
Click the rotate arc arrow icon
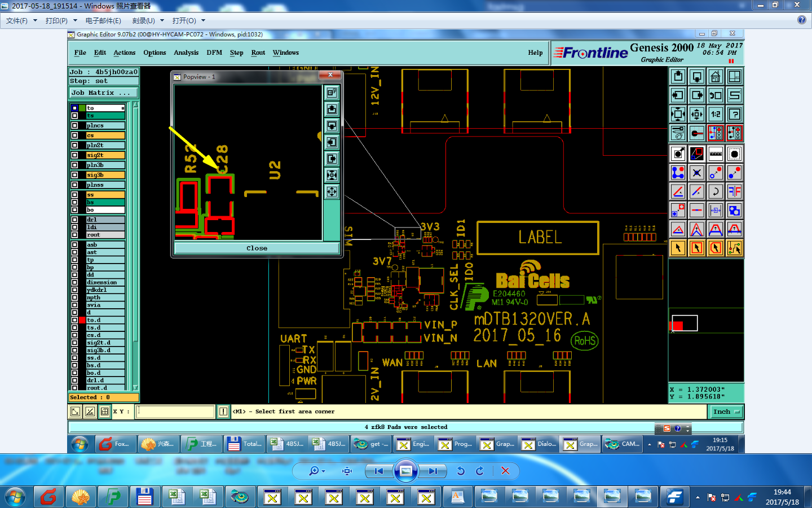coord(716,191)
